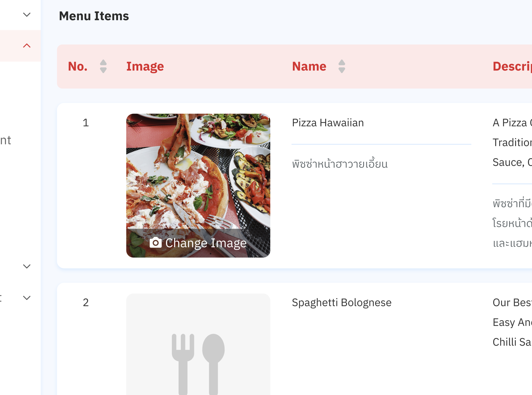Click the Spaghetti Bolognese English description text

[x=512, y=322]
